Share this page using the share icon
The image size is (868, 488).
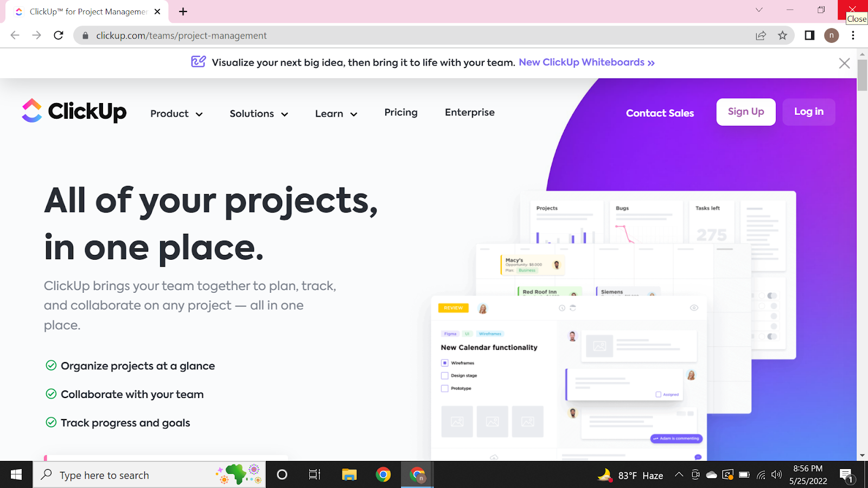click(x=761, y=36)
